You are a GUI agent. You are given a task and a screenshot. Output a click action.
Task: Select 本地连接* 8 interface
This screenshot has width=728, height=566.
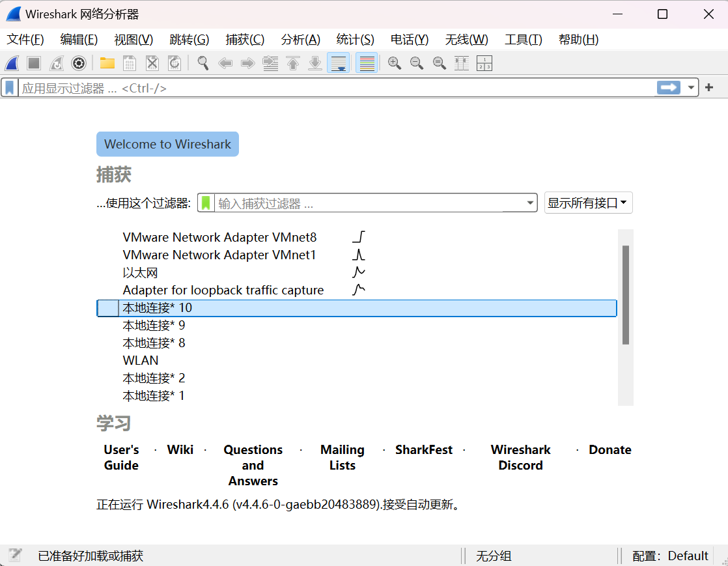click(357, 343)
